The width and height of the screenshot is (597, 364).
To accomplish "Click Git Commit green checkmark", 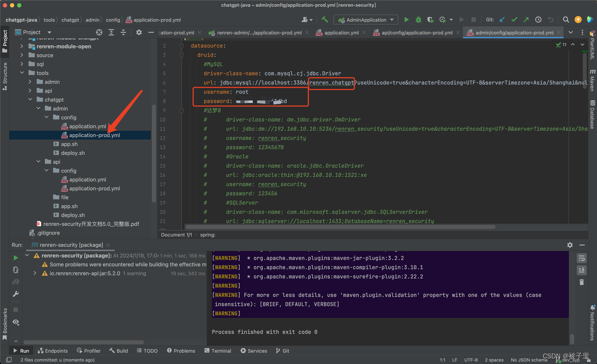I will pos(514,20).
